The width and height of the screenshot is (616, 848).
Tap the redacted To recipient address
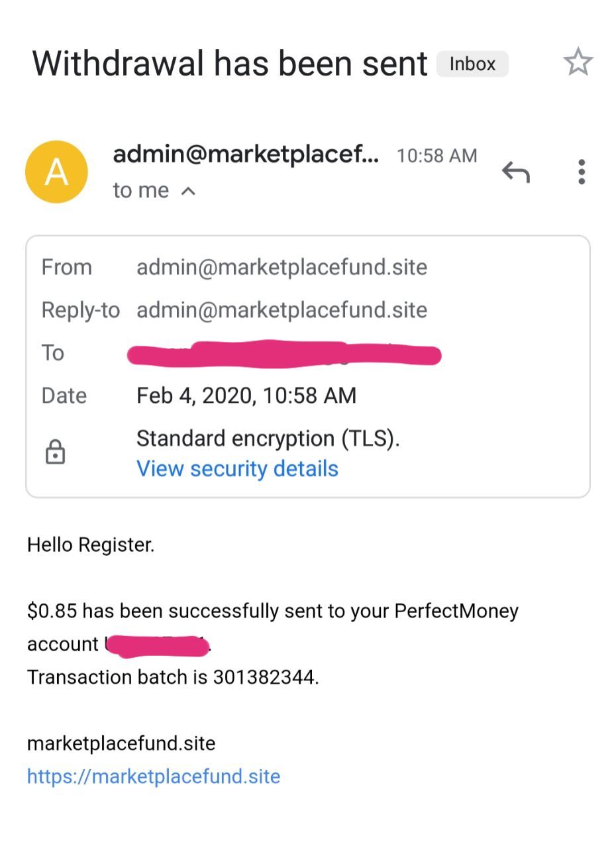click(x=283, y=354)
